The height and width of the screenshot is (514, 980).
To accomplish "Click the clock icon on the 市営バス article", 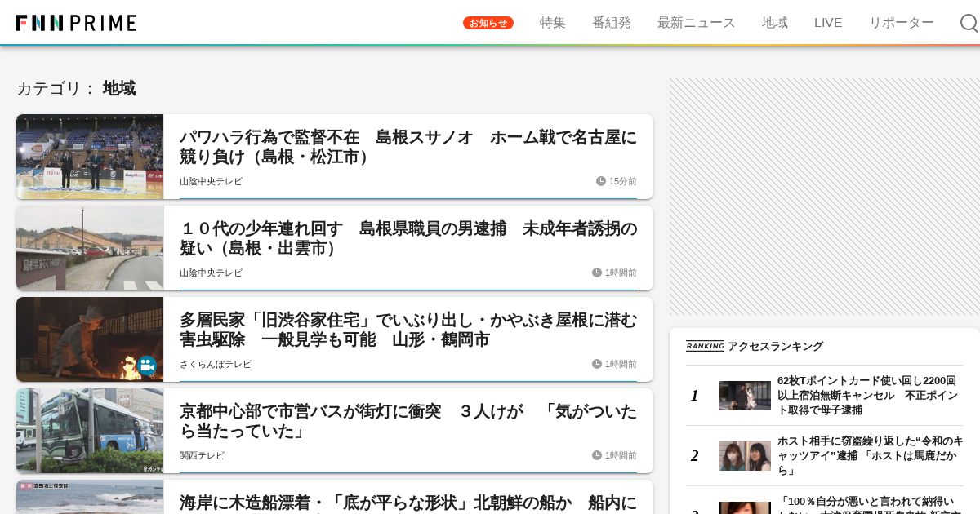I will coord(597,455).
